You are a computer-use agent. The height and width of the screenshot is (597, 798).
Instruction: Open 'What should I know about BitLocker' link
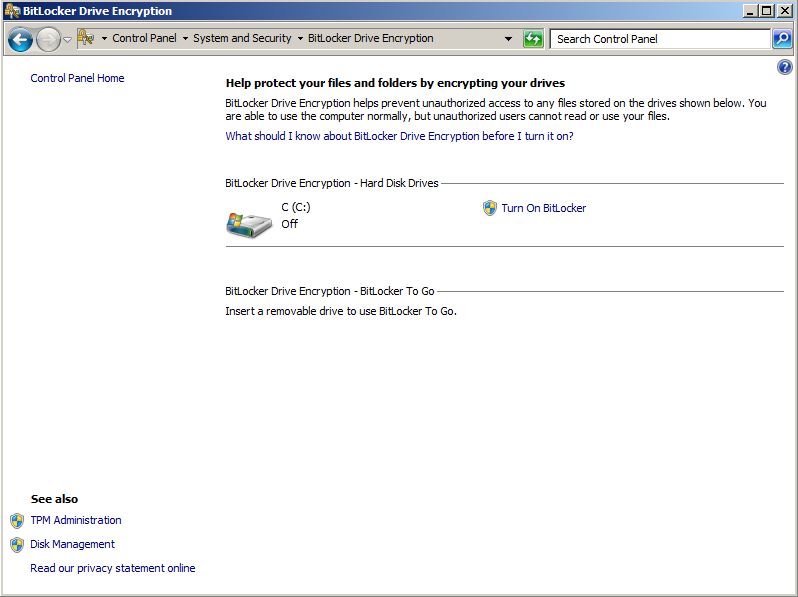(400, 136)
